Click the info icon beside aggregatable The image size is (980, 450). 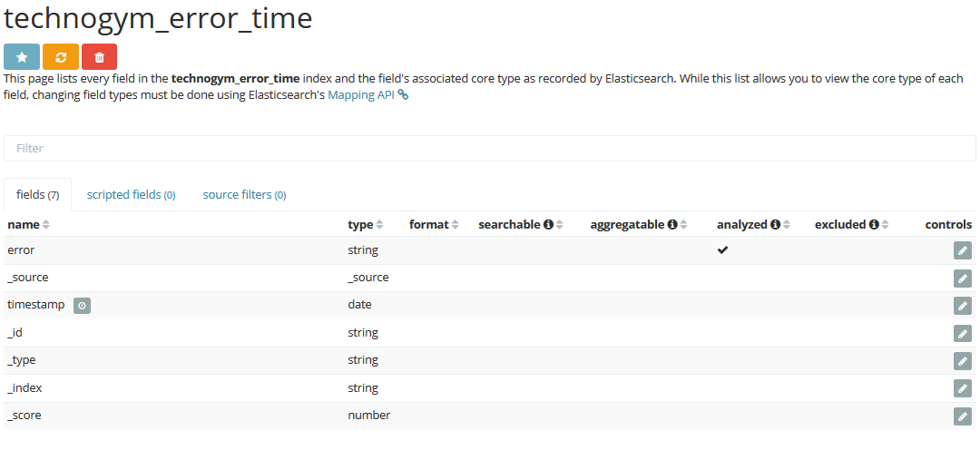tap(672, 224)
